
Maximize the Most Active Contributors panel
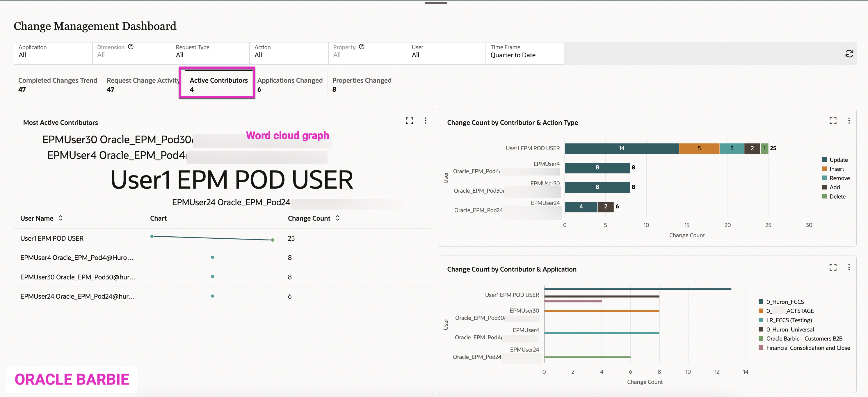tap(409, 121)
